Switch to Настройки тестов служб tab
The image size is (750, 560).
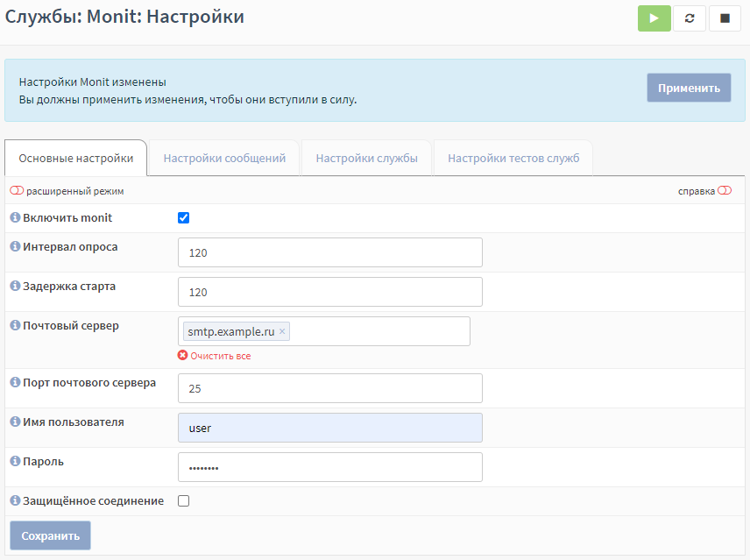coord(513,159)
